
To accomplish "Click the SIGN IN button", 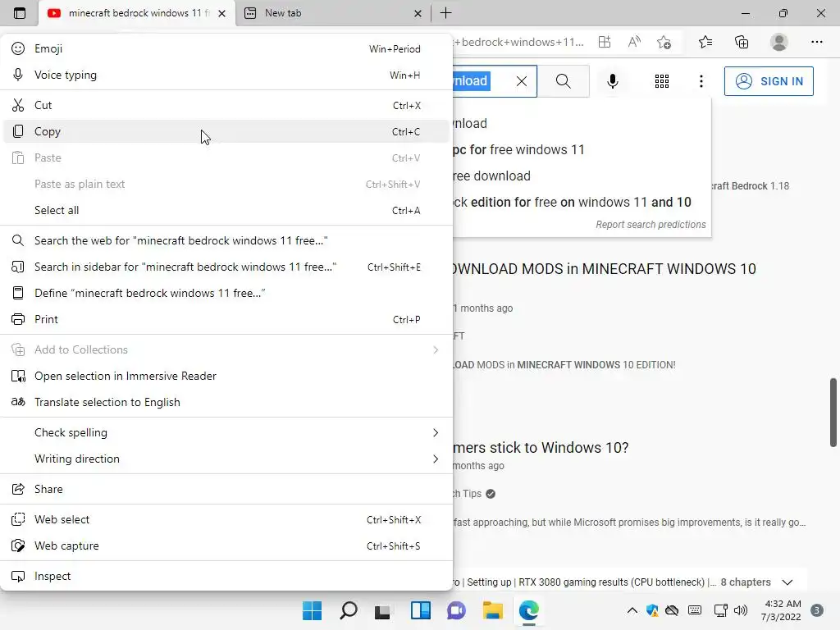I will click(x=769, y=81).
